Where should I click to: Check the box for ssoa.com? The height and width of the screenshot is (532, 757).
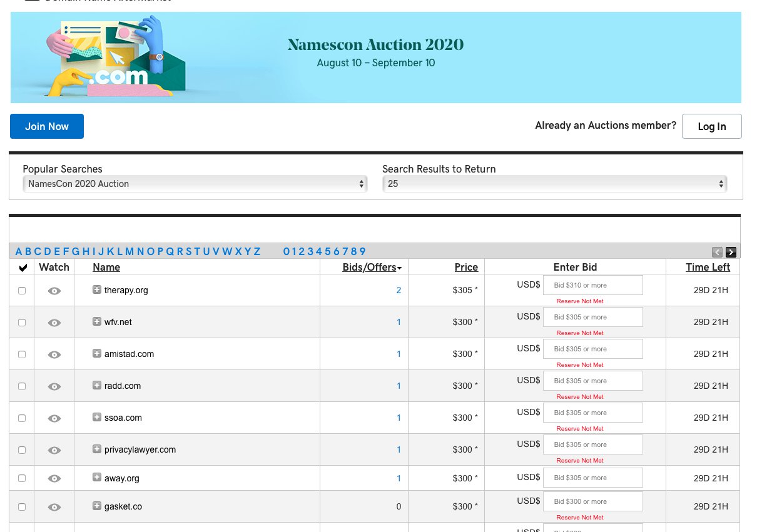[22, 418]
